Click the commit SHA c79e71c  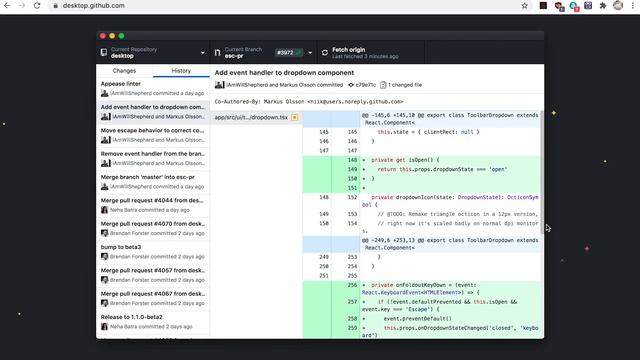(x=366, y=85)
